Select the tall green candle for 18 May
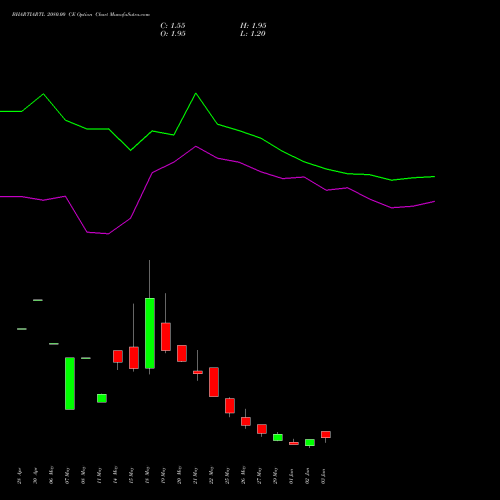Image resolution: width=500 pixels, height=500 pixels. coord(150,333)
